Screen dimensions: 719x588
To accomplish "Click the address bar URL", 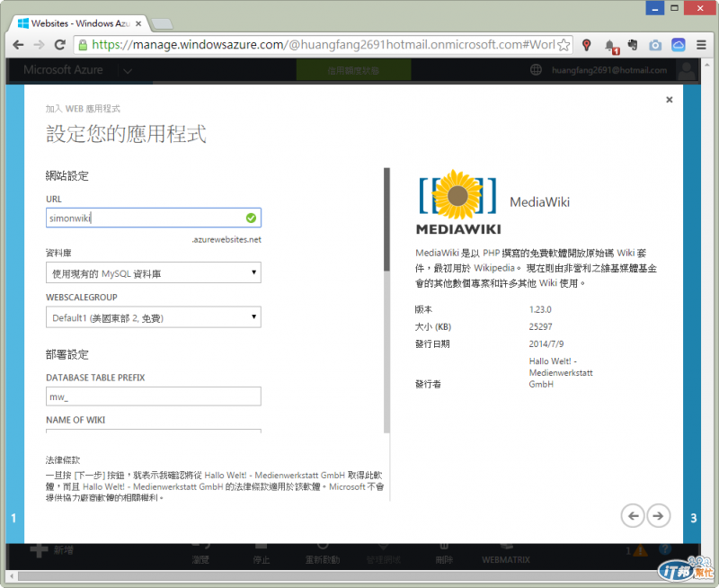I will tap(323, 45).
